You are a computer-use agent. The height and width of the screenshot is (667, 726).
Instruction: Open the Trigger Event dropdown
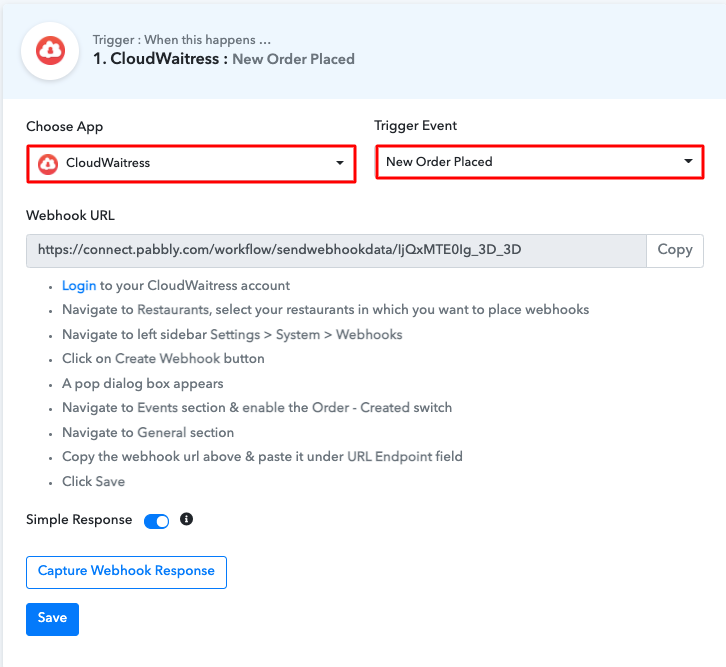pos(539,162)
